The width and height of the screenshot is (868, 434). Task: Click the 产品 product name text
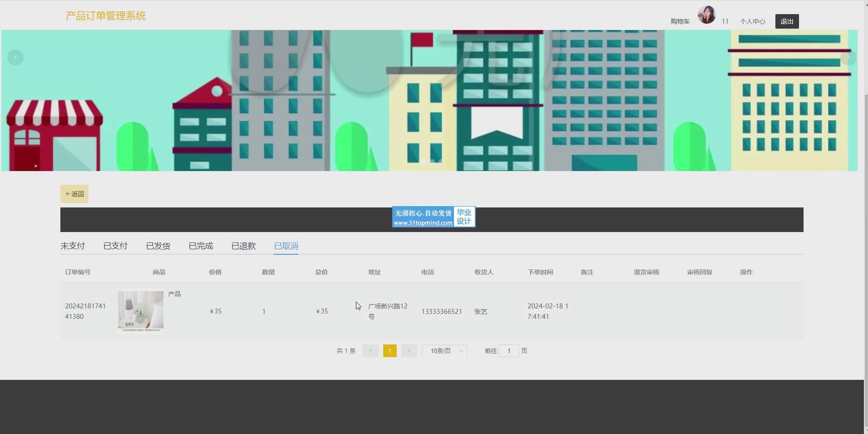[x=174, y=294]
